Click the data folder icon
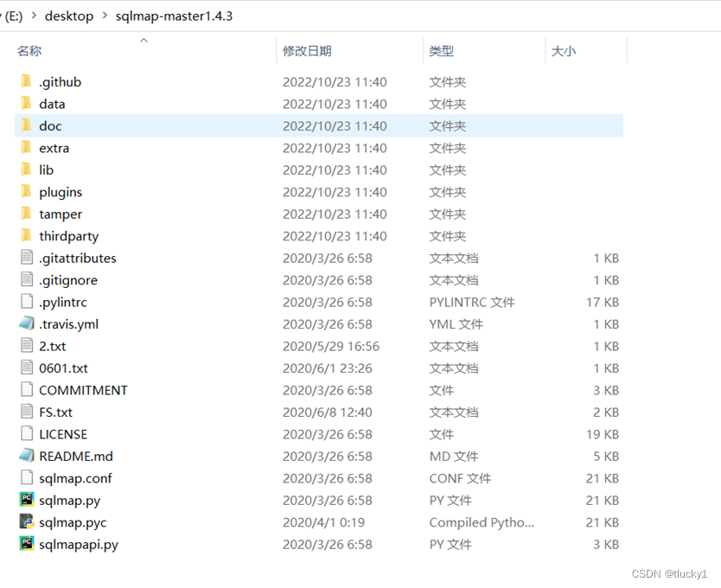The height and width of the screenshot is (588, 721). (26, 104)
